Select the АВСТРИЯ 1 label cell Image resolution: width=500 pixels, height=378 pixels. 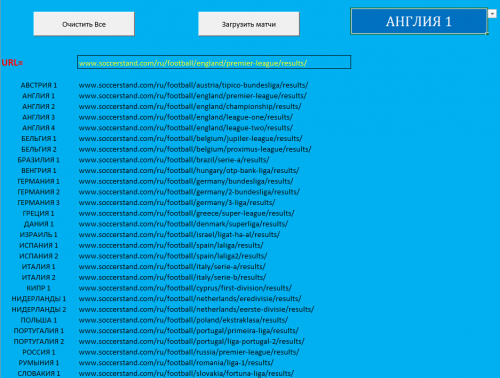[39, 85]
